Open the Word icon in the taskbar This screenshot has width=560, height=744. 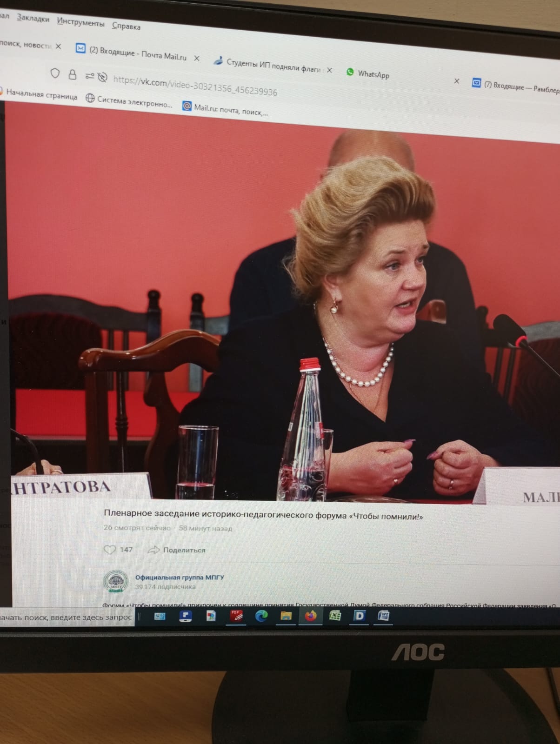(384, 616)
